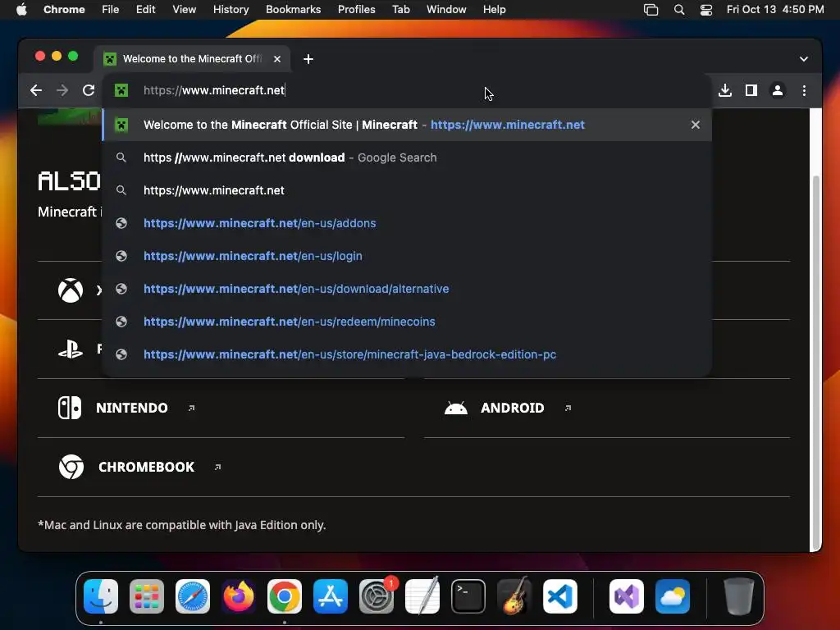
Task: Open the Edit menu
Action: [x=145, y=9]
